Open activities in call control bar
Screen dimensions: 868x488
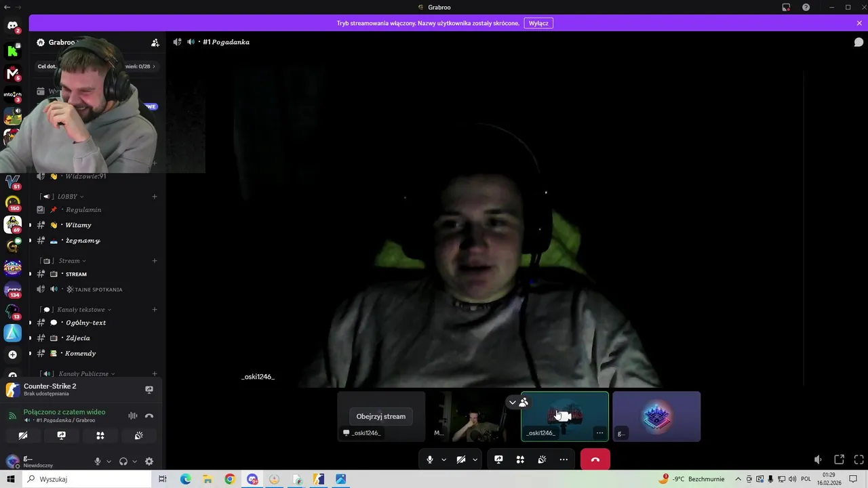520,460
